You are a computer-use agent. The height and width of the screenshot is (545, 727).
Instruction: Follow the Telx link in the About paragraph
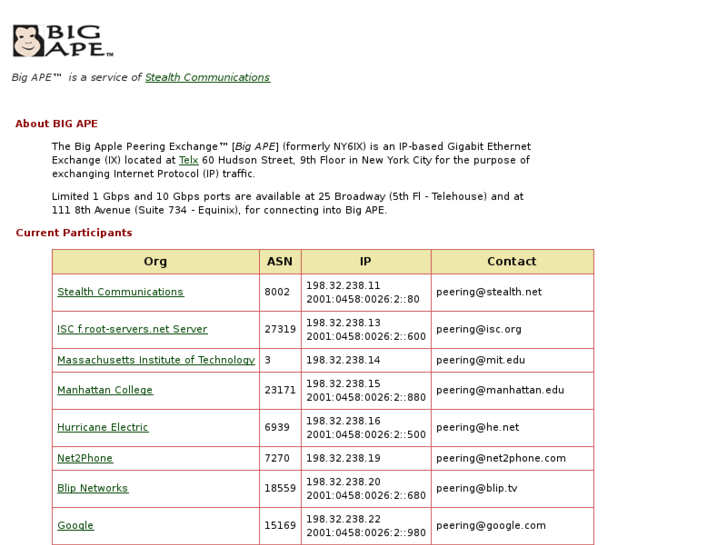(188, 160)
